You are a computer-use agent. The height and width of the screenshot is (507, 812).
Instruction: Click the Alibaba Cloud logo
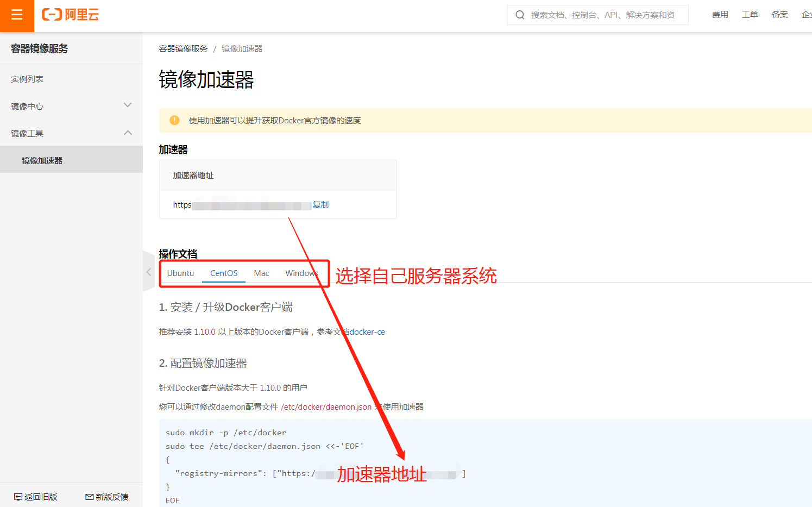pos(71,15)
